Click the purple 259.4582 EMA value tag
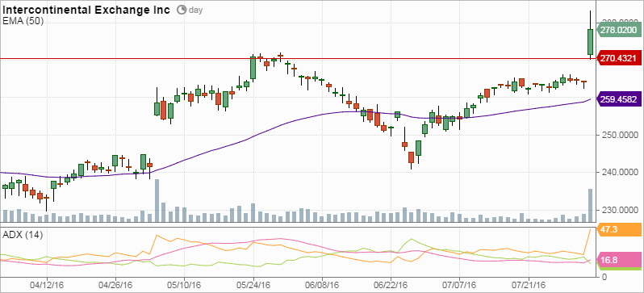This screenshot has height=293, width=644. (x=618, y=99)
